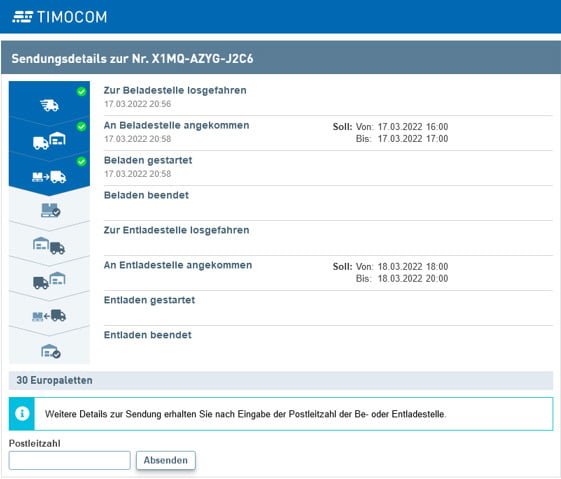561x479 pixels.
Task: Click the loading-finished pallet checkmark icon
Action: pyautogui.click(x=50, y=210)
